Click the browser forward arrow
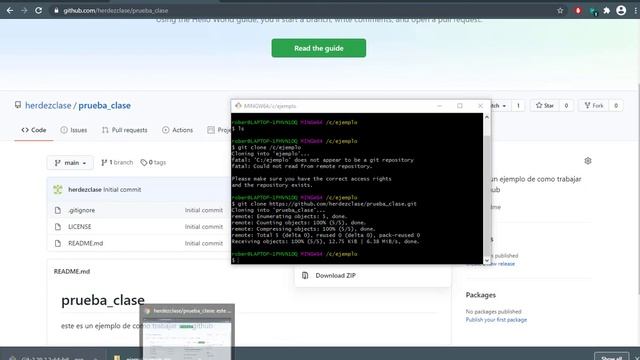 point(24,11)
